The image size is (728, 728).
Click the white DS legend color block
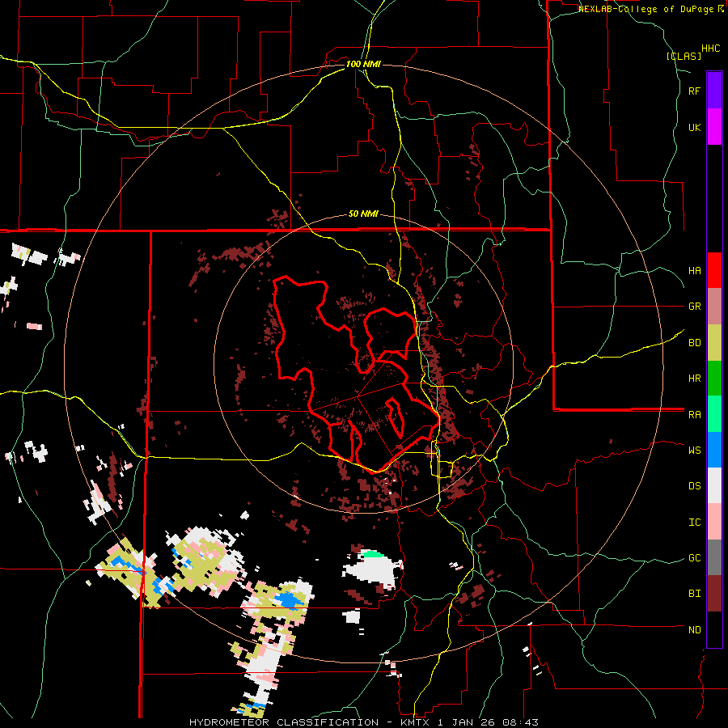pyautogui.click(x=714, y=485)
